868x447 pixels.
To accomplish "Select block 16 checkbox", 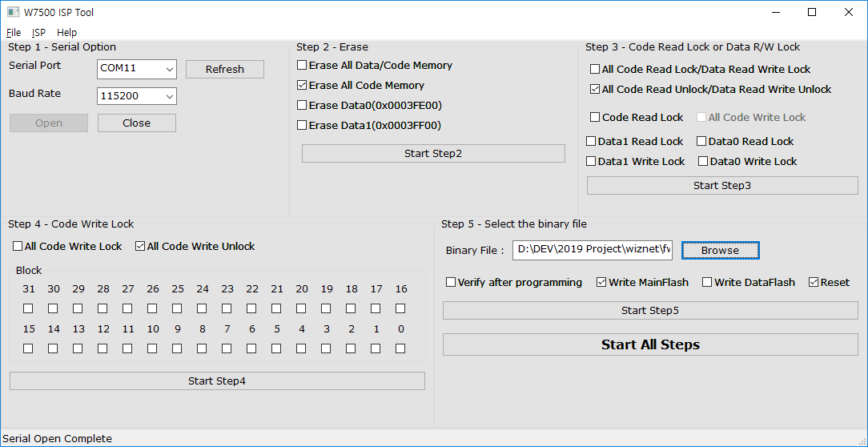I will (x=401, y=308).
